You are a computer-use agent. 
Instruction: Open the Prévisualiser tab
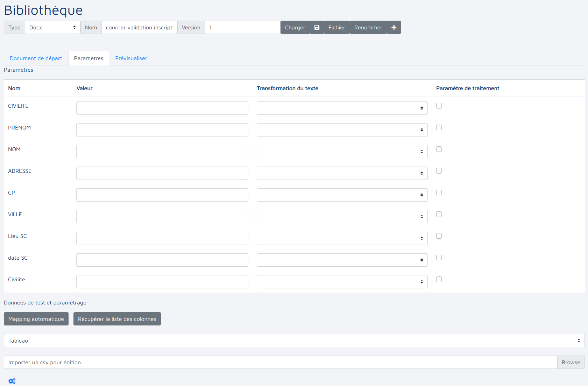[x=131, y=58]
